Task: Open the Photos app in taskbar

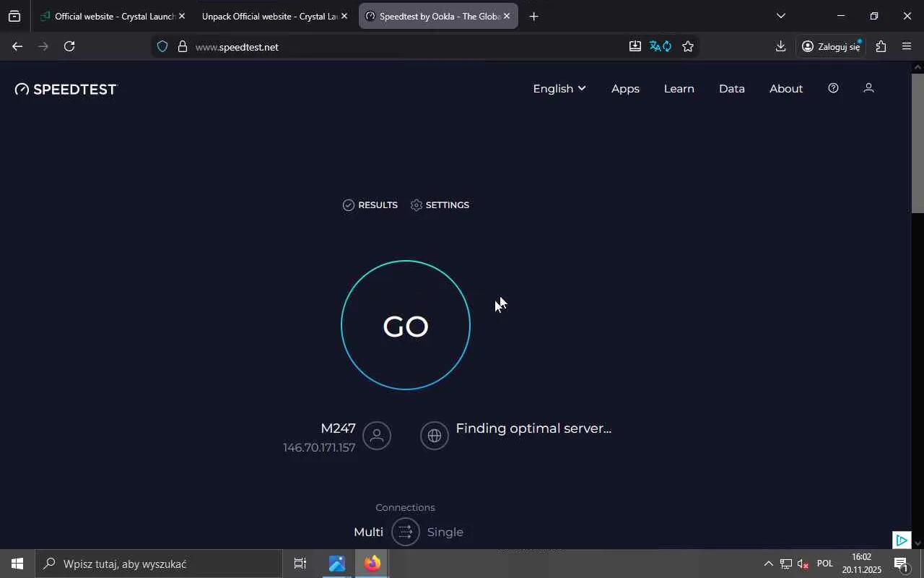Action: point(337,564)
